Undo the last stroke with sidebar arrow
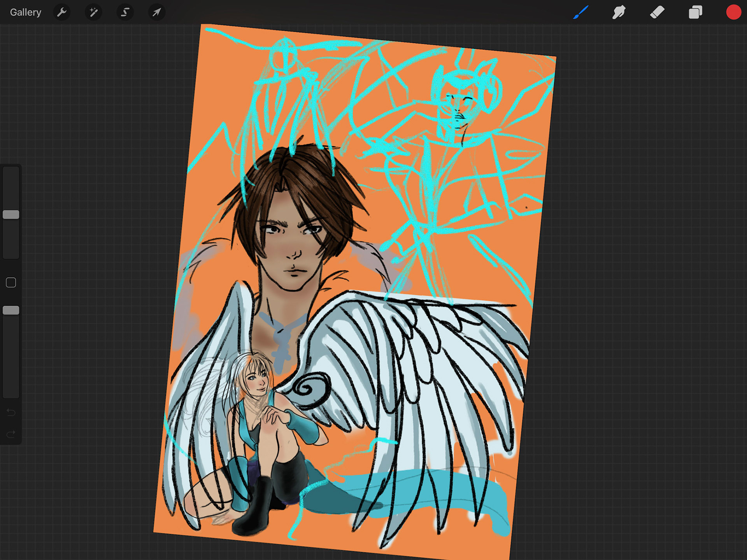The width and height of the screenshot is (747, 560). (11, 412)
